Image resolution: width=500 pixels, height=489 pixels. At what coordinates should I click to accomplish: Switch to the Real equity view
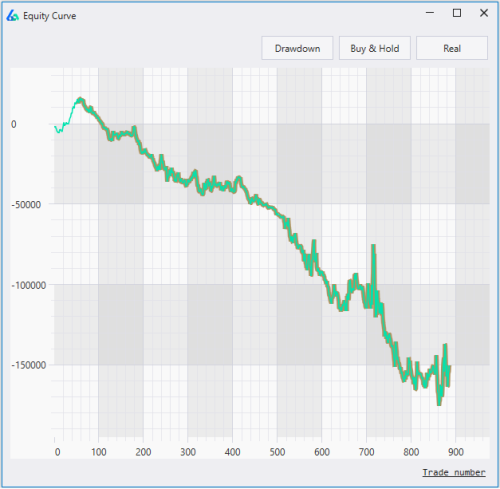(452, 48)
